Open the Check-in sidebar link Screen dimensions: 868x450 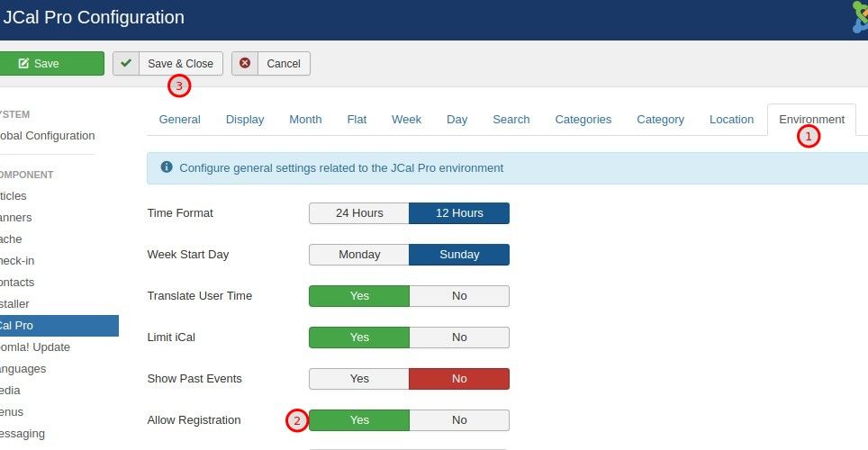pos(17,261)
